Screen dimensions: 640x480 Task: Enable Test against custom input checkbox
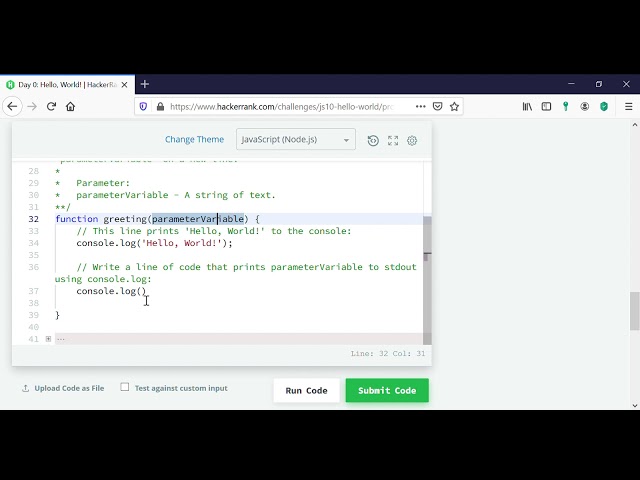tap(125, 387)
